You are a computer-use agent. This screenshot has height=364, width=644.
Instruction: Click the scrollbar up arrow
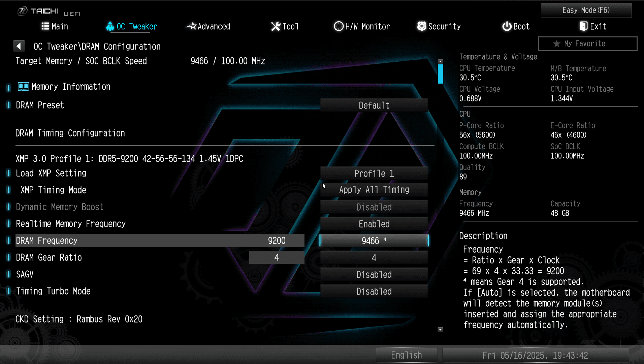tap(440, 62)
